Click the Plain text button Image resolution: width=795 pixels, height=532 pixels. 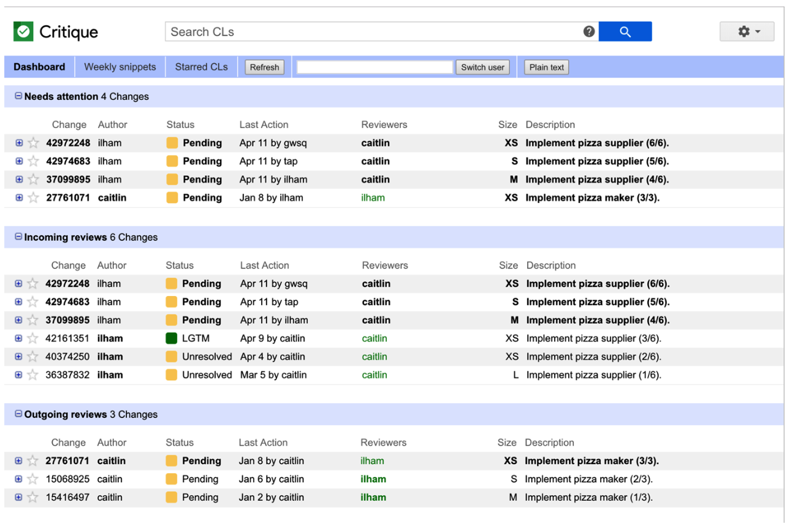point(547,67)
